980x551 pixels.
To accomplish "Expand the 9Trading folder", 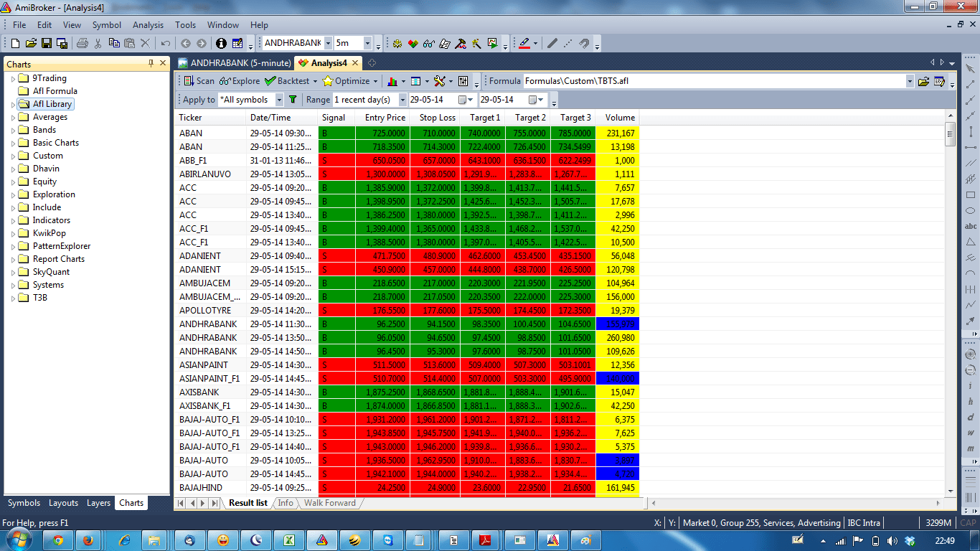I will pos(13,78).
